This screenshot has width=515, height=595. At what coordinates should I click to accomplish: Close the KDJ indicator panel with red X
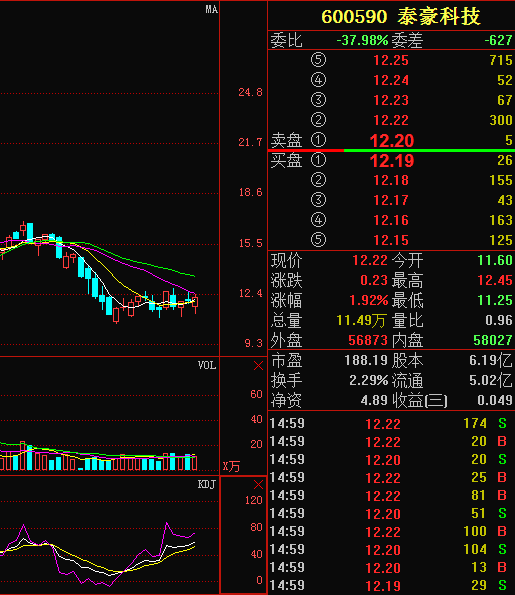point(258,485)
